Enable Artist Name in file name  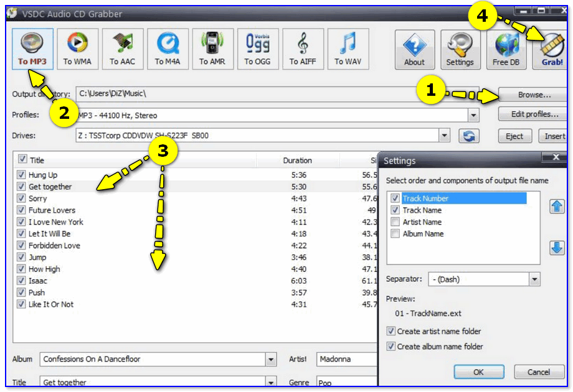(395, 222)
